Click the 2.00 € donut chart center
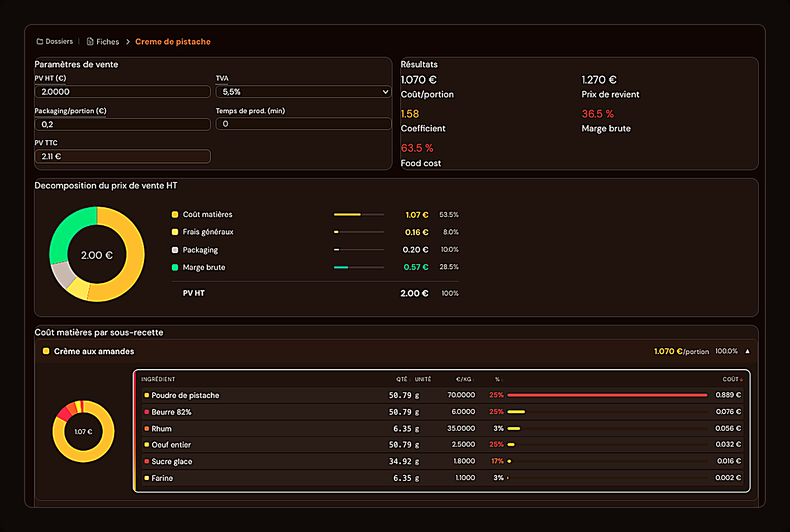Image resolution: width=790 pixels, height=532 pixels. pos(97,255)
